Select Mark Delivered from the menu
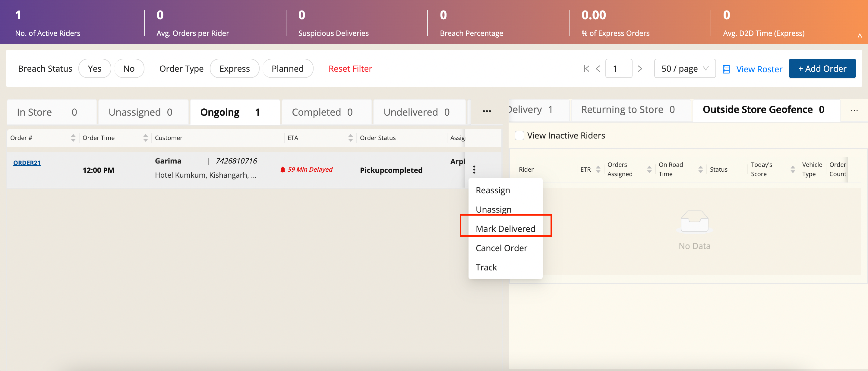Viewport: 868px width, 371px height. tap(505, 229)
